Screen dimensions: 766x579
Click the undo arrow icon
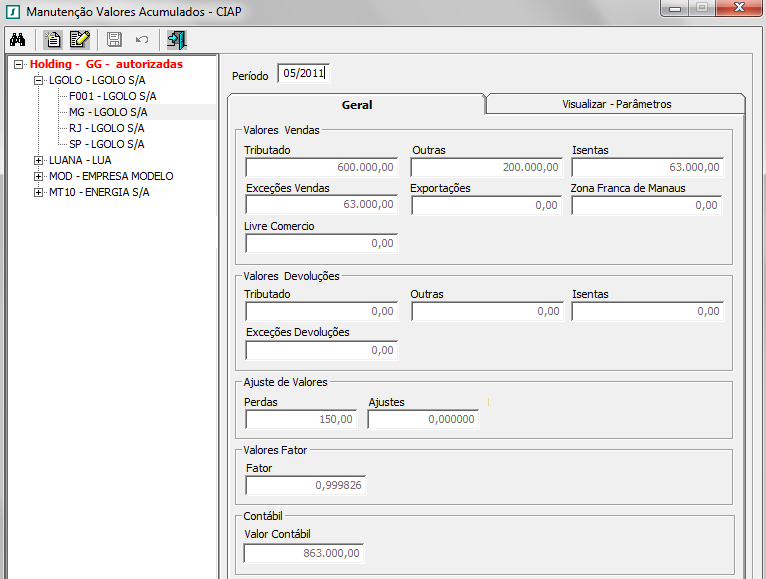point(141,40)
